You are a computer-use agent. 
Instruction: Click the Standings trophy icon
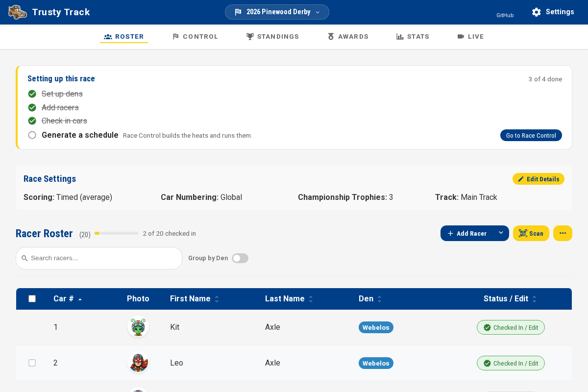(x=250, y=37)
